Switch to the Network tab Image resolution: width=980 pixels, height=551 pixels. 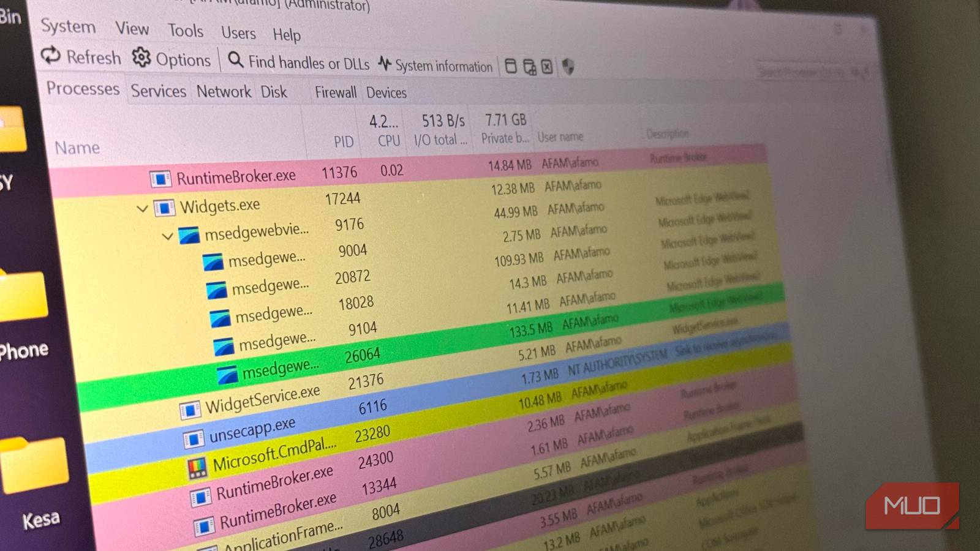pyautogui.click(x=224, y=92)
